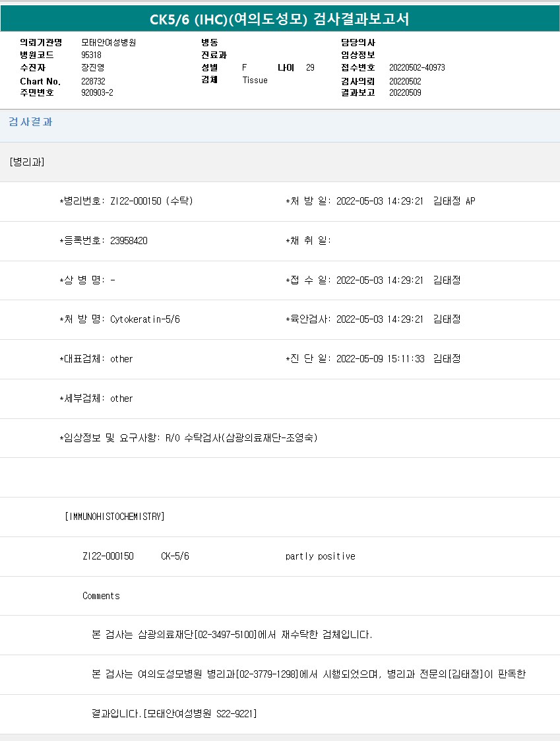Select diagnosis date 2022-05-09 15:11:33

381,359
